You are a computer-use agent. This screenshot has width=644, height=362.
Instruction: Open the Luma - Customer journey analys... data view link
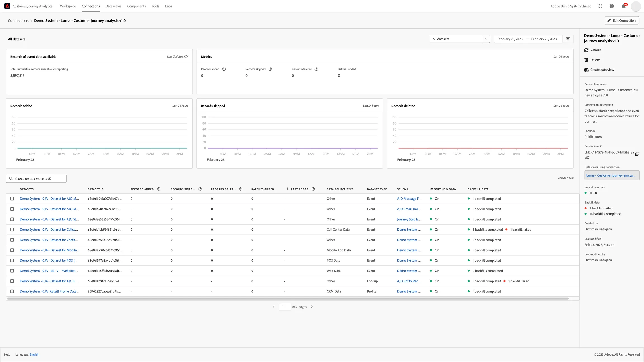pos(611,175)
